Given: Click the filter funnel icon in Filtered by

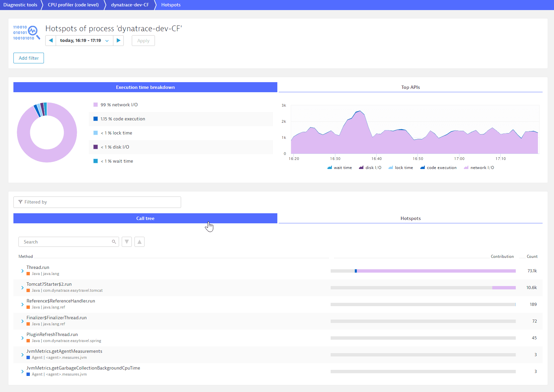Looking at the screenshot, I should tap(20, 202).
